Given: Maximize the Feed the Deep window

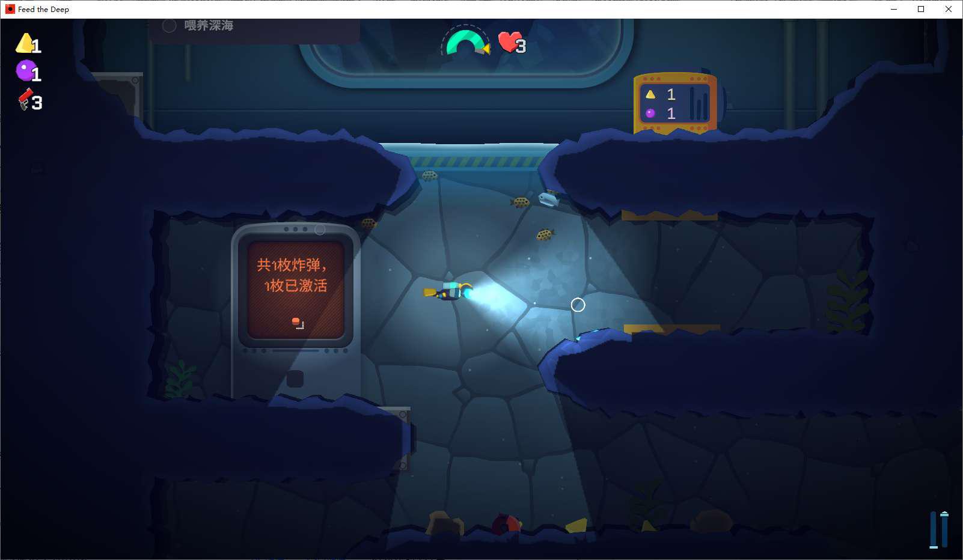Looking at the screenshot, I should coord(921,9).
